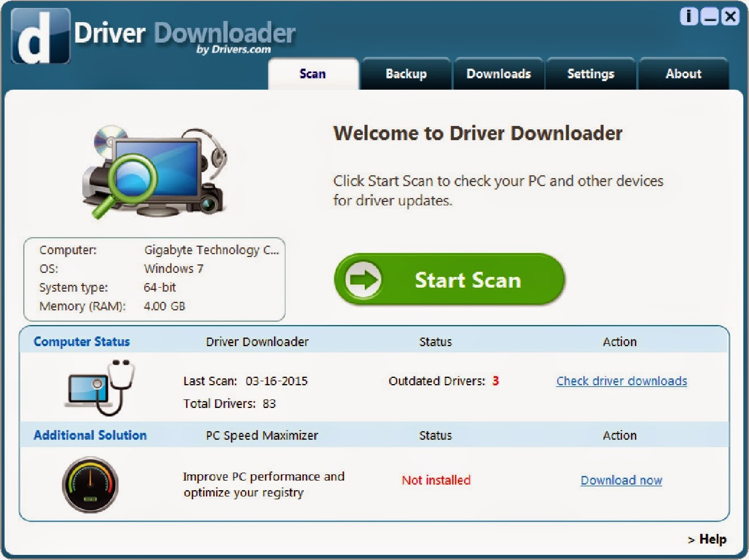Open the Settings tab
Screen dimensions: 749x560
[x=590, y=74]
